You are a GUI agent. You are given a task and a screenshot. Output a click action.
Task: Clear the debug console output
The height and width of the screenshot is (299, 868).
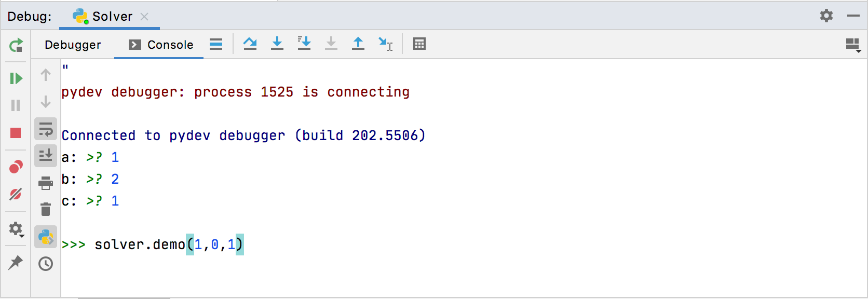click(x=46, y=210)
